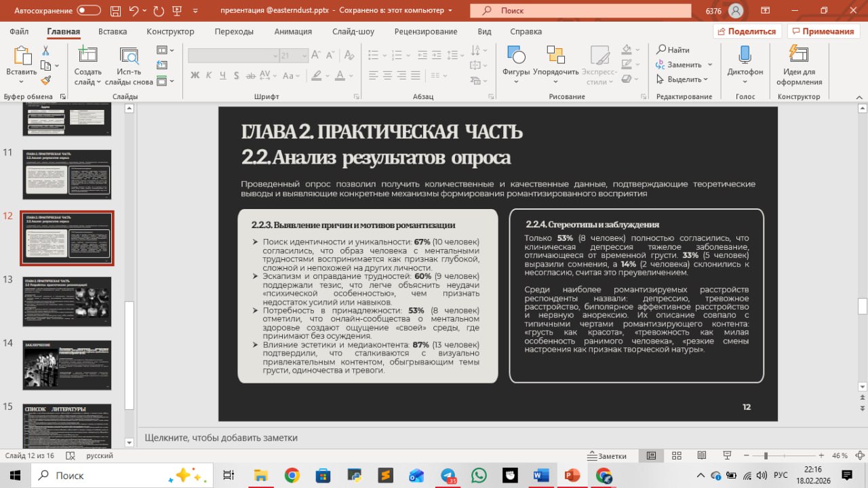
Task: Open the font name combo box
Action: tap(233, 56)
